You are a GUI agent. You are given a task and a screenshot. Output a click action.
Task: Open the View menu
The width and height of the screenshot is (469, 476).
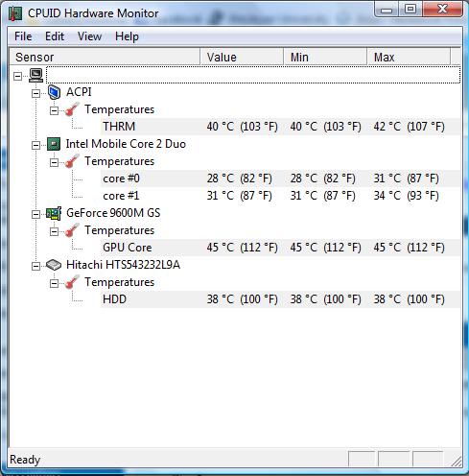(x=89, y=36)
